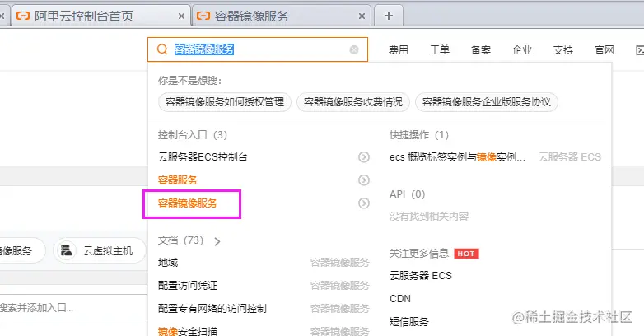Open the 地域 document
The width and height of the screenshot is (644, 336).
(x=168, y=262)
